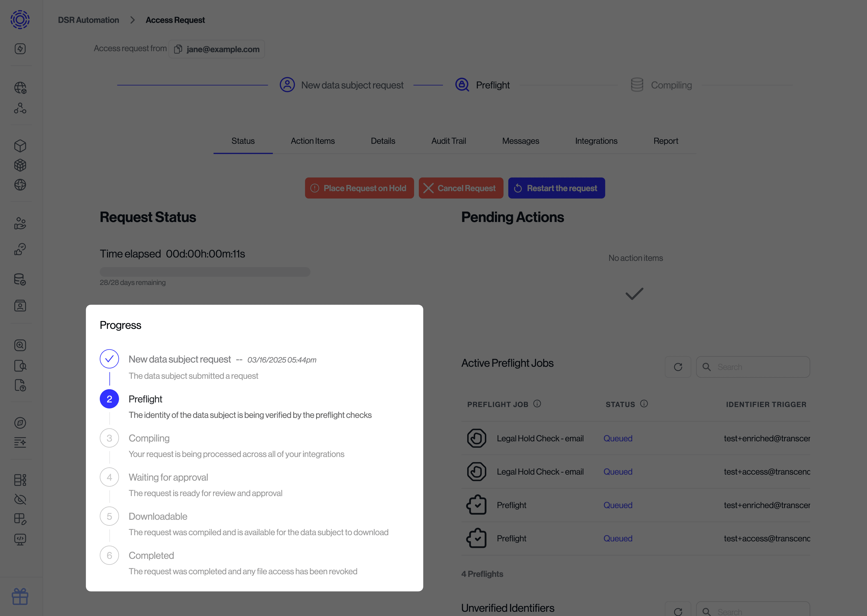867x616 pixels.
Task: Click the DSR Automation breadcrumb link
Action: point(88,20)
